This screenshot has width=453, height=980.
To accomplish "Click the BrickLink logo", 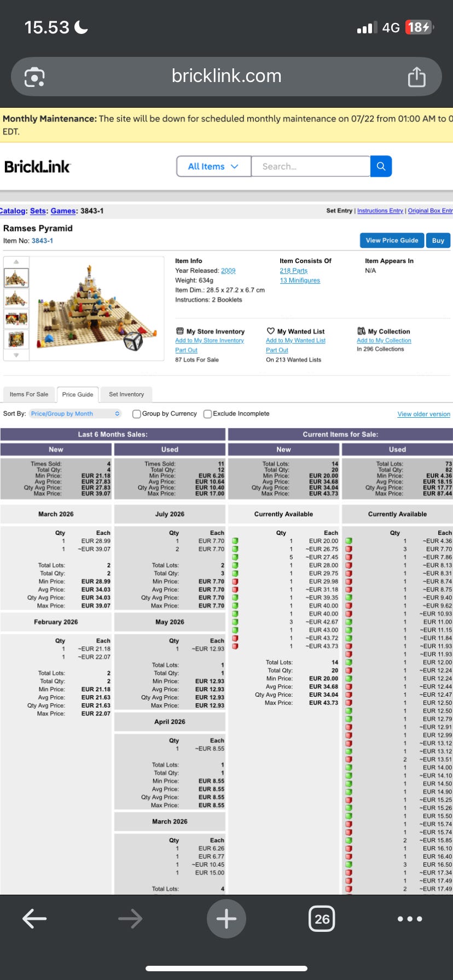I will click(x=37, y=167).
